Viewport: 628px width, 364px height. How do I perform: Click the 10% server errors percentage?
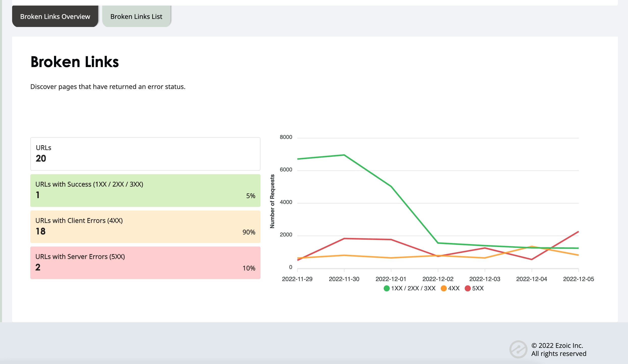[249, 268]
